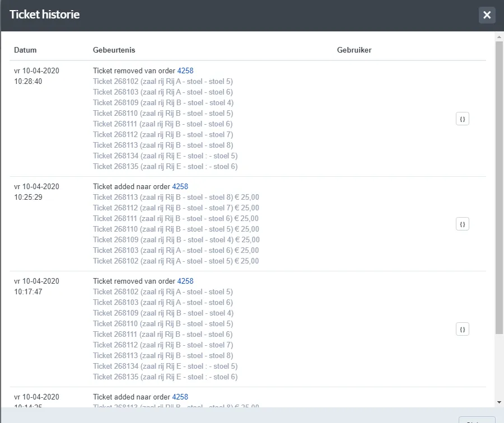This screenshot has height=423, width=504.
Task: Open JSON details for the 10:17:47 event
Action: (x=462, y=329)
